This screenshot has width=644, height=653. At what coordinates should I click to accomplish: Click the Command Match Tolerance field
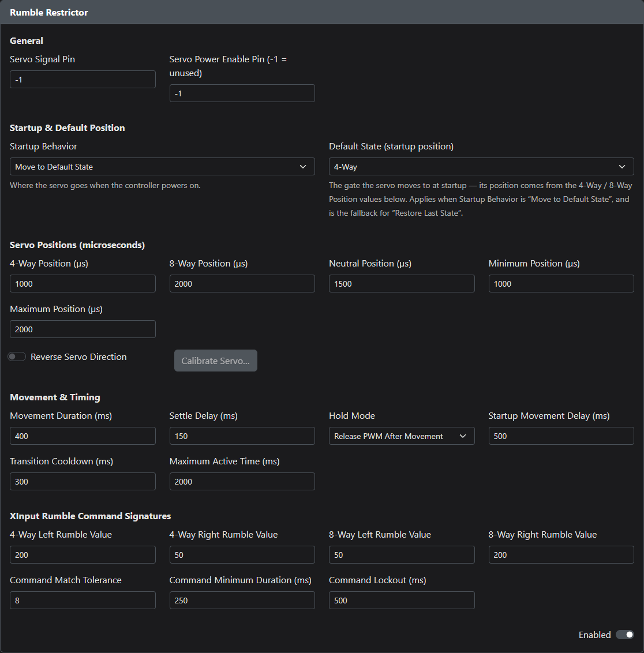click(83, 600)
